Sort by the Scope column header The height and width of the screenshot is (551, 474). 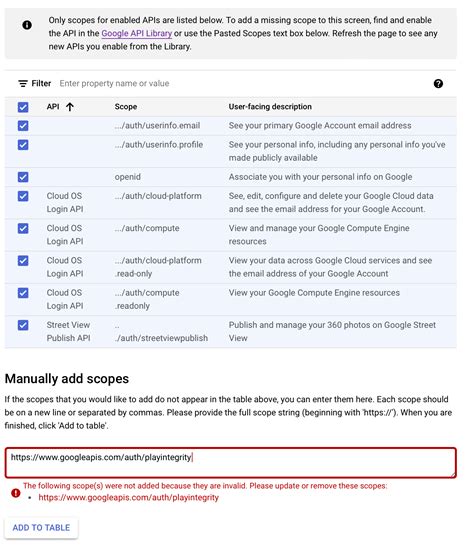(x=126, y=107)
